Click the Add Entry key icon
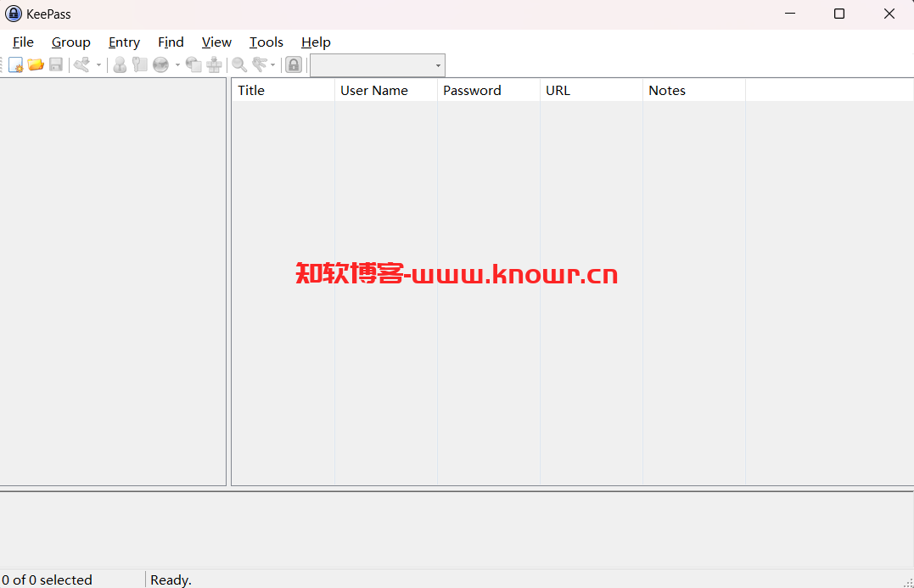Viewport: 914px width, 588px height. [x=82, y=64]
